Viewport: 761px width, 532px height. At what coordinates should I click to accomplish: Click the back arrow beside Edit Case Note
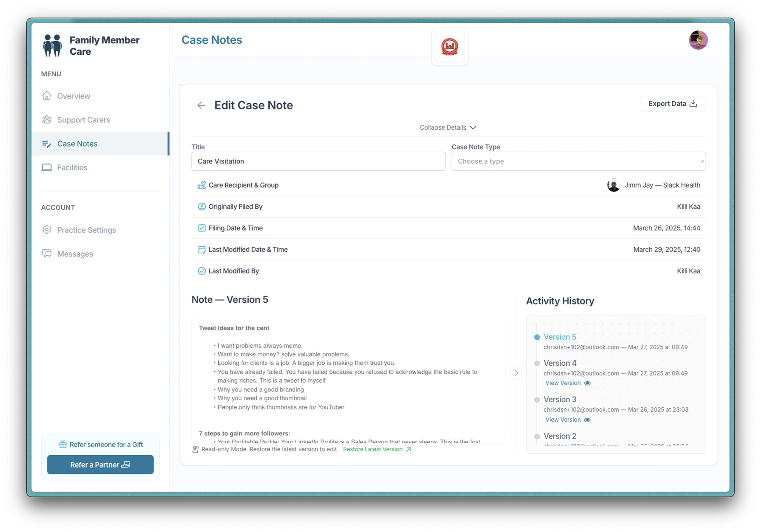(201, 105)
